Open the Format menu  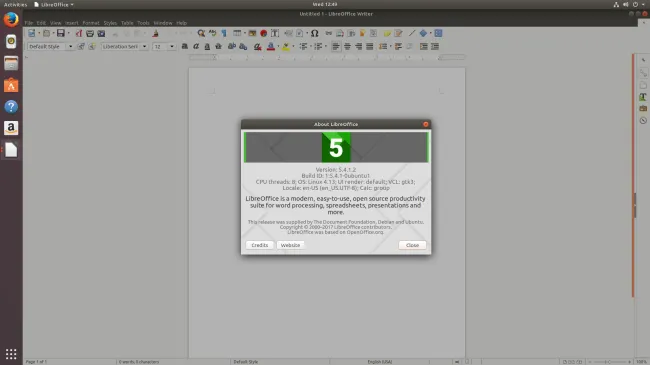click(91, 23)
